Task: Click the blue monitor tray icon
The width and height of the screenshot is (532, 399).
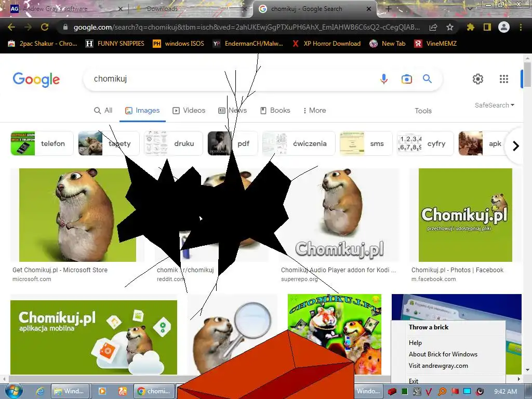Action: coord(467,392)
